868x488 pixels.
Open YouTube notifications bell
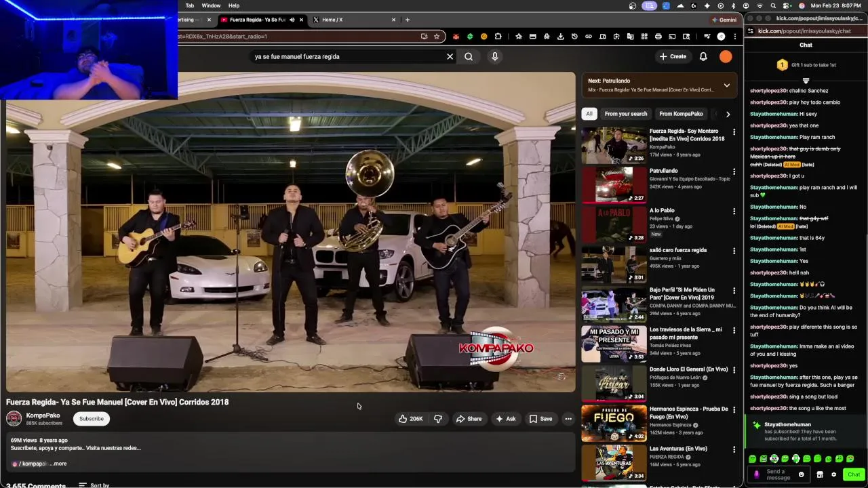[703, 57]
